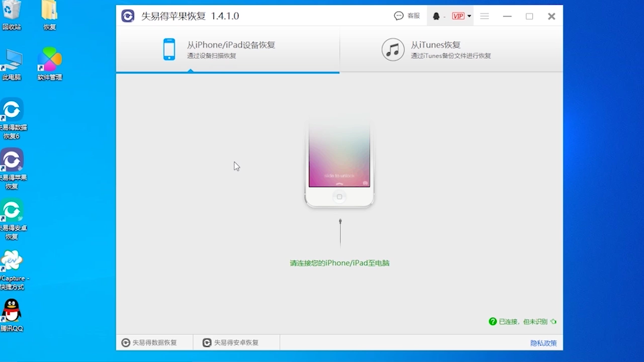
Task: Open the 客服 customer service chat
Action: click(x=407, y=16)
